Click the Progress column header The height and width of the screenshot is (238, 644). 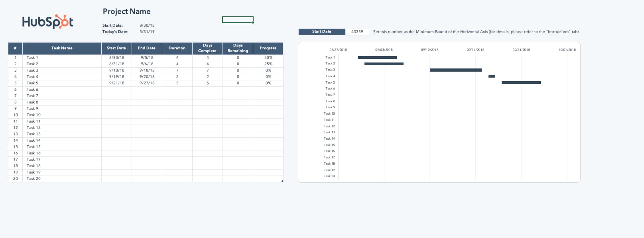pos(268,48)
